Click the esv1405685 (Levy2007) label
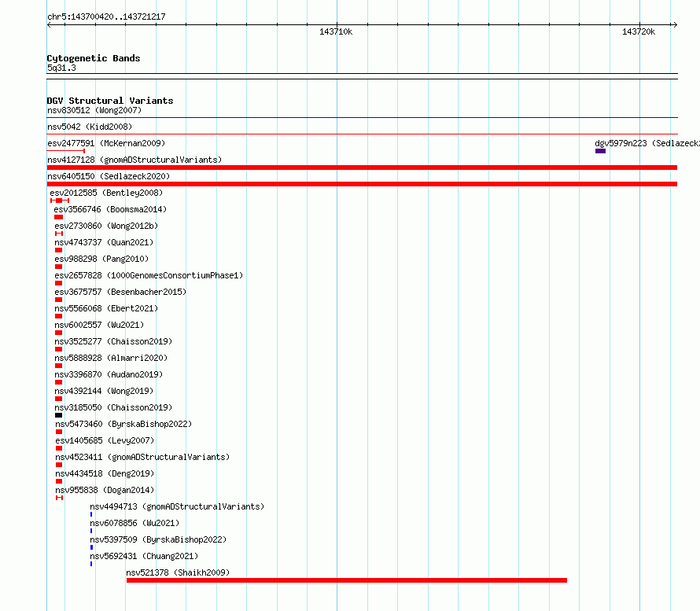700x611 pixels. click(105, 440)
